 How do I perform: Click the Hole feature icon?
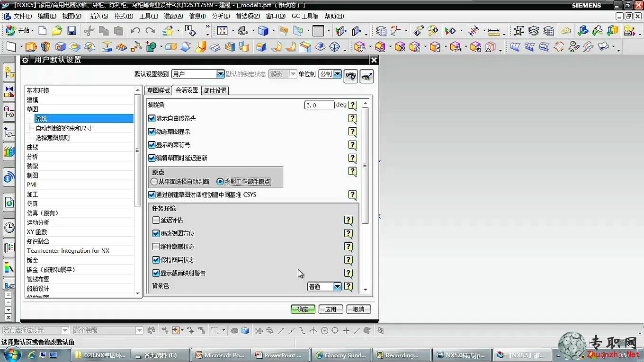point(60,47)
